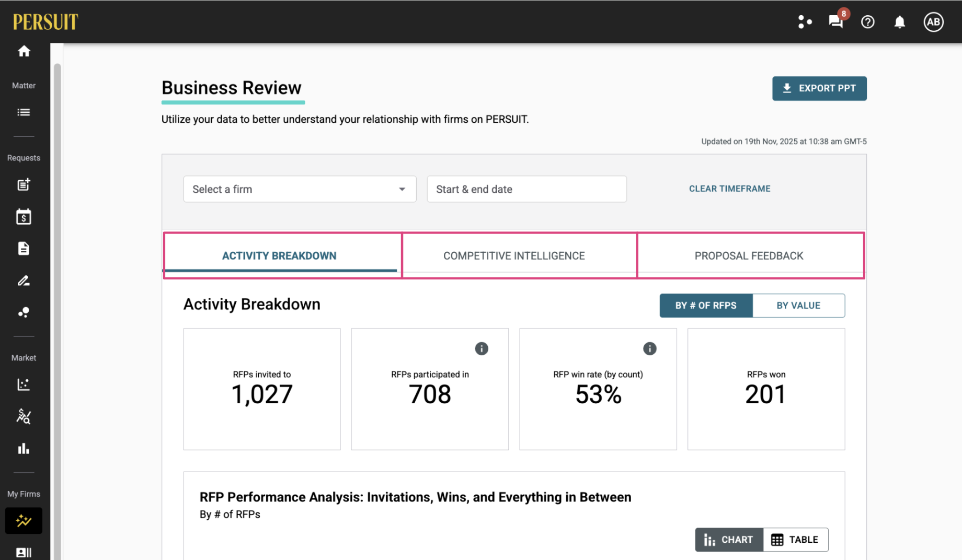The height and width of the screenshot is (560, 962).
Task: Open the Matter list icon
Action: [x=24, y=112]
